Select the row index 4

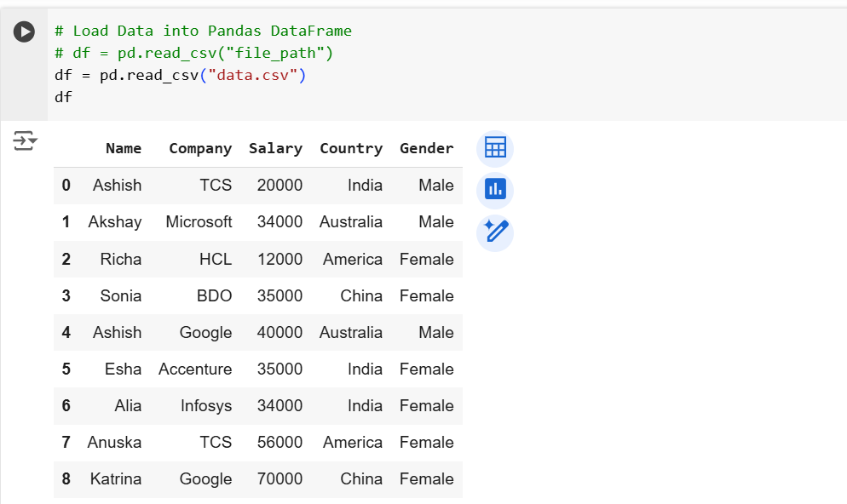coord(66,332)
